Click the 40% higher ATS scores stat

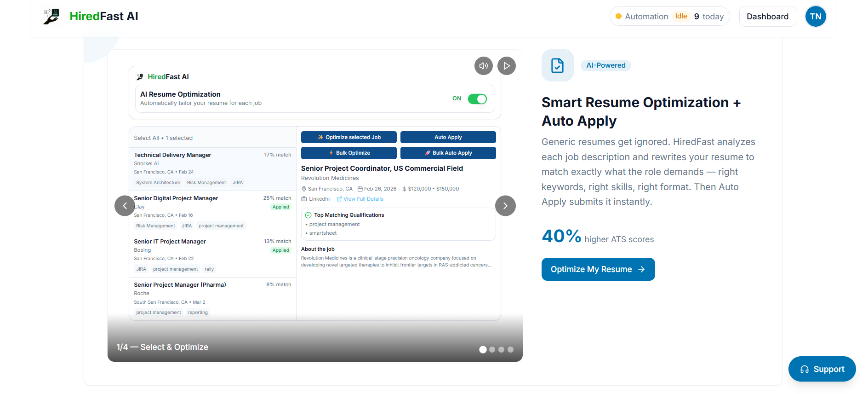click(x=598, y=237)
